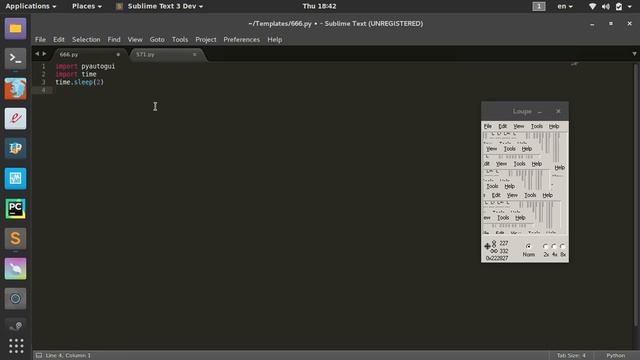The image size is (640, 360).
Task: Click the unsaved dot on 666.py tab
Action: click(118, 54)
